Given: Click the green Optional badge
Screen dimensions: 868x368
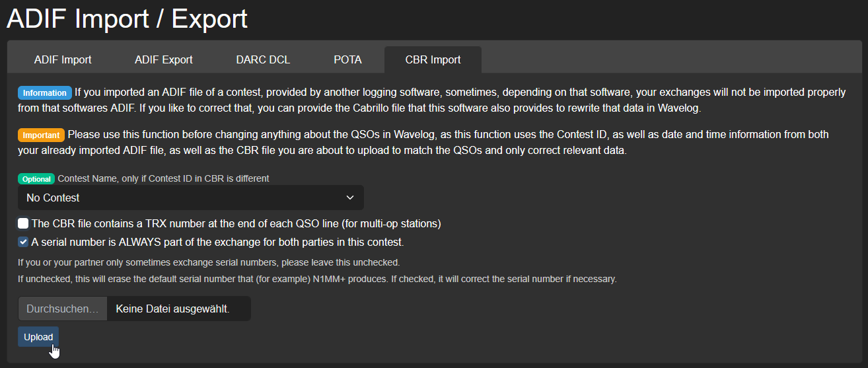Looking at the screenshot, I should (36, 179).
